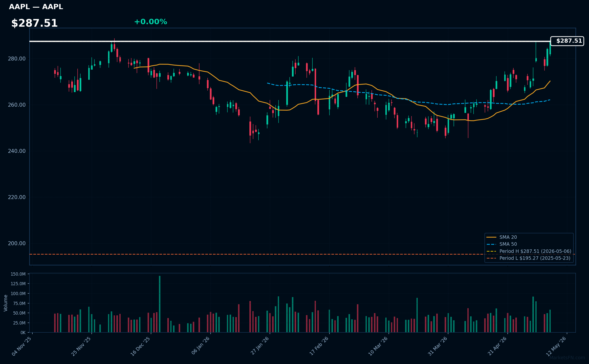Image resolution: width=589 pixels, height=364 pixels.
Task: Click the 16 Dec '25 date label
Action: point(140,346)
